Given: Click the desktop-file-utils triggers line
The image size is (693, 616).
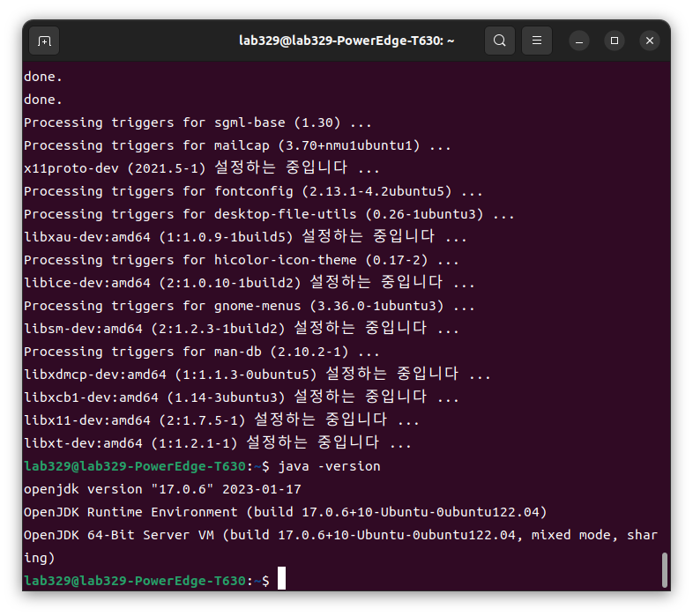Looking at the screenshot, I should pyautogui.click(x=269, y=214).
